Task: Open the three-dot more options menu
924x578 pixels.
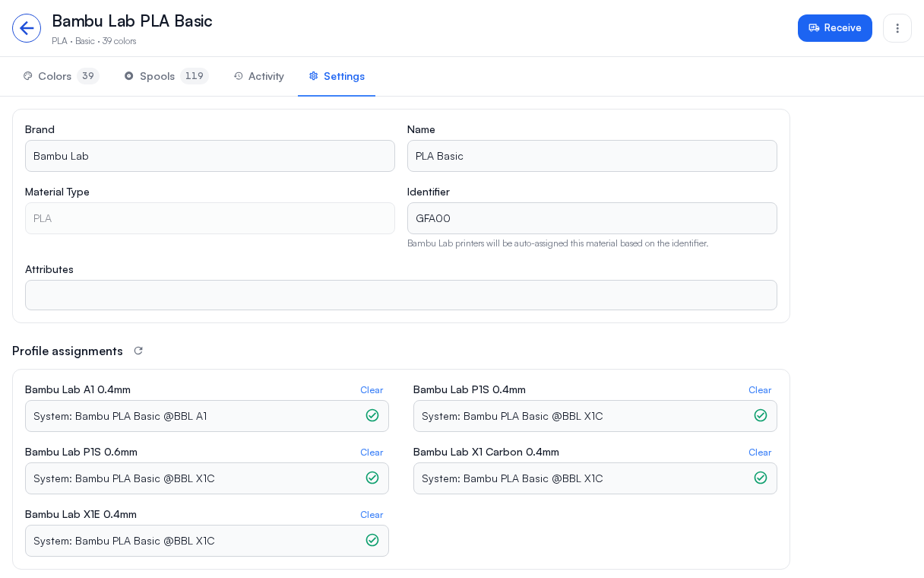Action: point(897,28)
